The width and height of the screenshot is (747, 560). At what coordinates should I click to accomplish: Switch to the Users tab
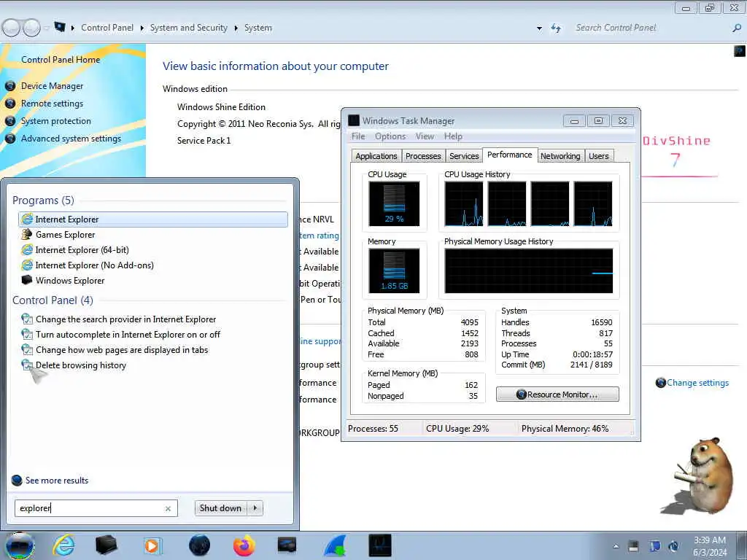click(599, 156)
